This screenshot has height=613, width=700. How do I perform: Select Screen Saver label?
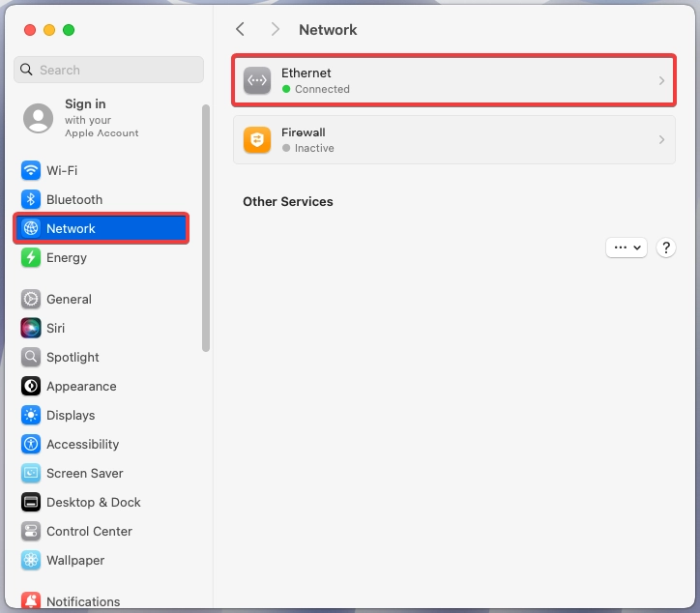pos(85,473)
